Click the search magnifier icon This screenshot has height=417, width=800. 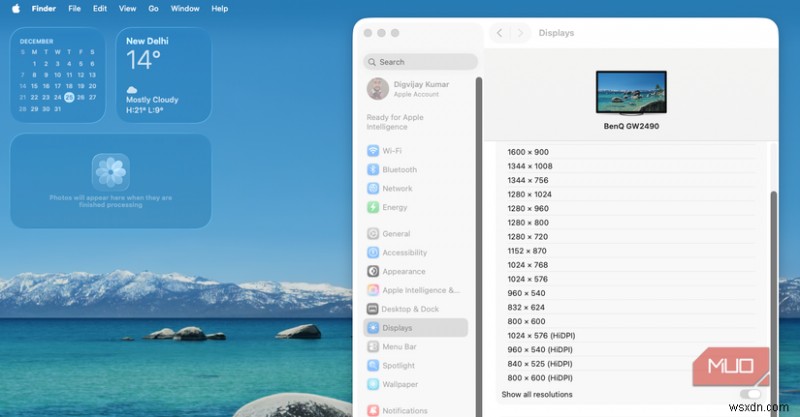tap(372, 62)
